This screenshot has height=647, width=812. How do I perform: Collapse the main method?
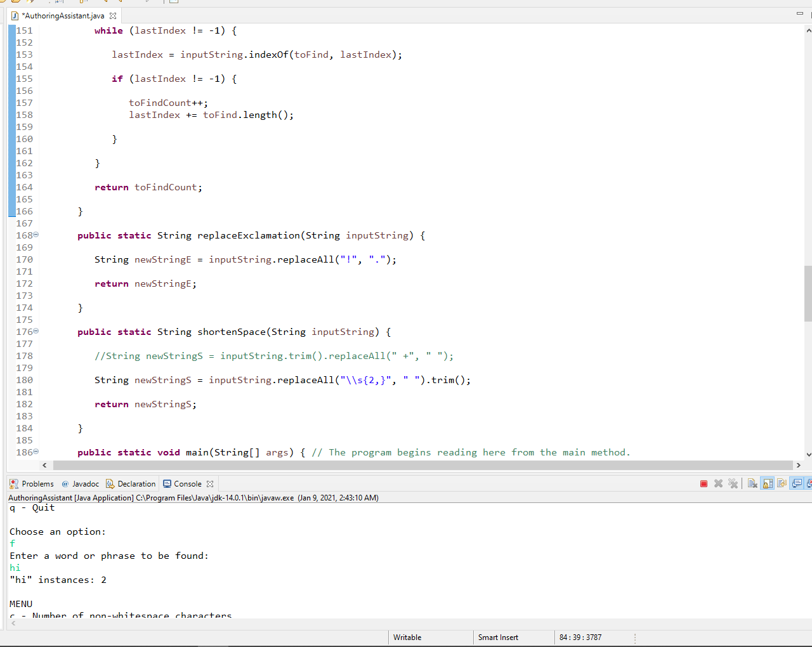pos(35,452)
